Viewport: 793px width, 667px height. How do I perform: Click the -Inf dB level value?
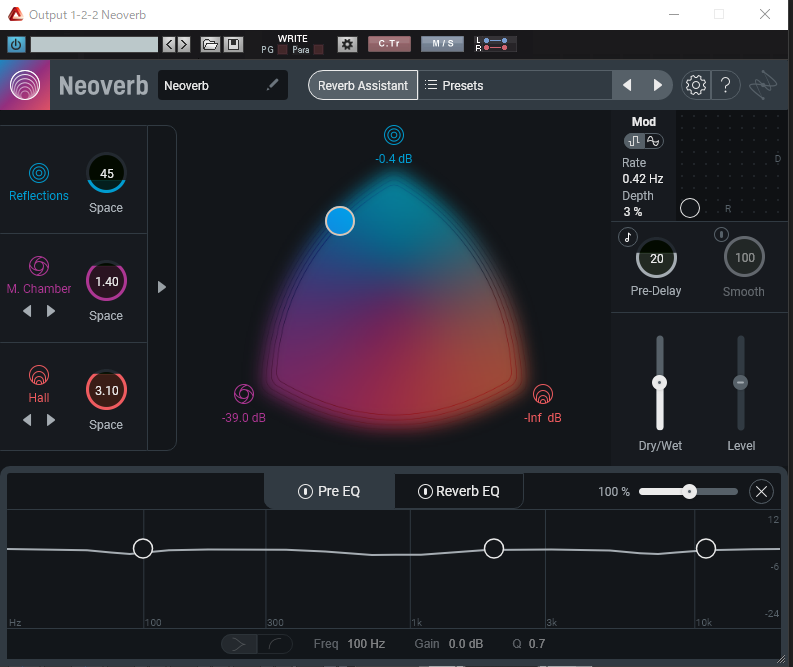pos(543,418)
